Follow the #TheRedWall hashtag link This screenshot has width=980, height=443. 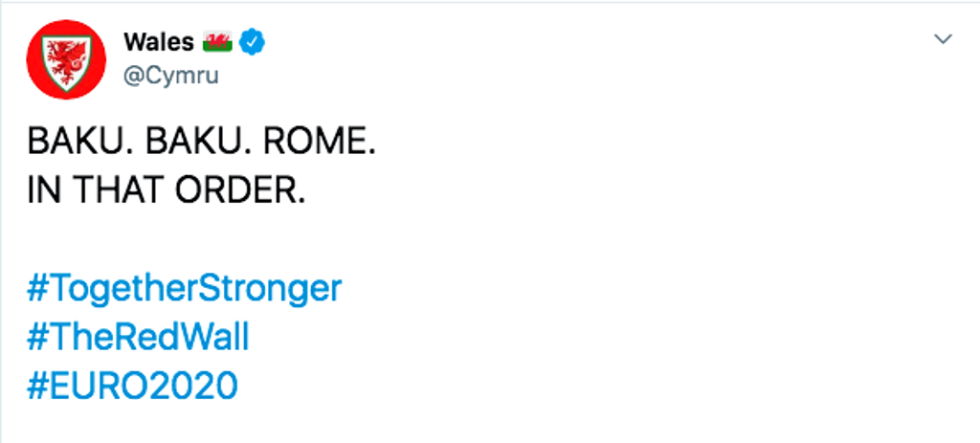tap(138, 338)
